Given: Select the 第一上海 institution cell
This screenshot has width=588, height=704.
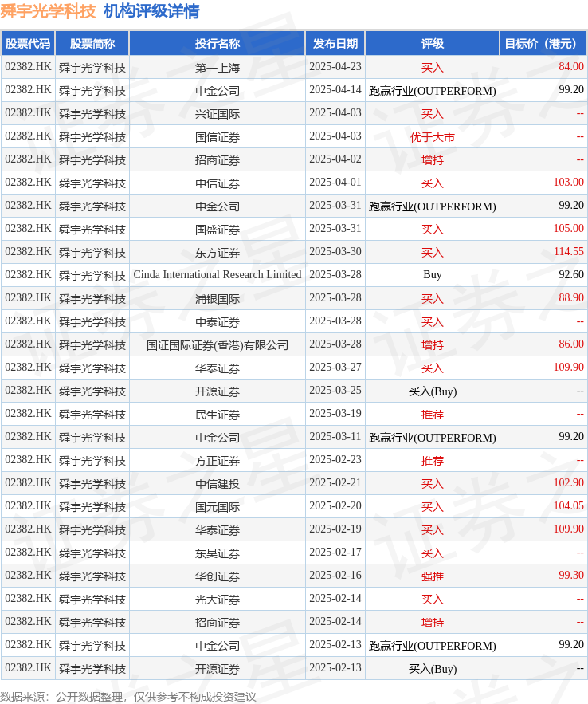Looking at the screenshot, I should [218, 68].
